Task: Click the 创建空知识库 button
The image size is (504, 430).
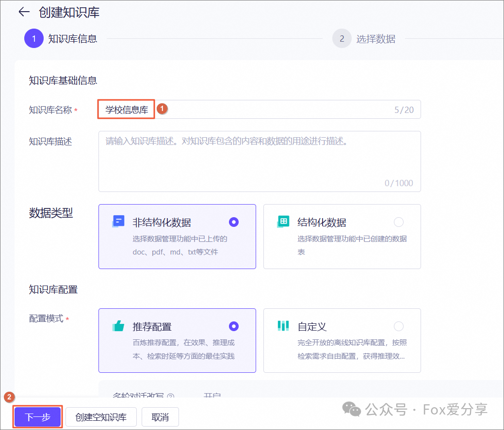Action: coord(101,417)
